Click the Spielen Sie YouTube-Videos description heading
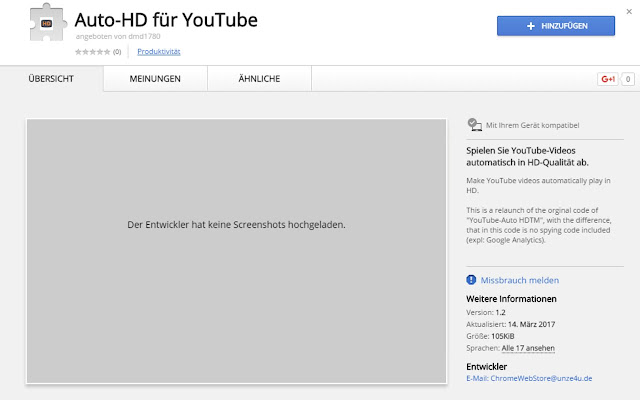Screen dimensions: 640x400 point(527,156)
